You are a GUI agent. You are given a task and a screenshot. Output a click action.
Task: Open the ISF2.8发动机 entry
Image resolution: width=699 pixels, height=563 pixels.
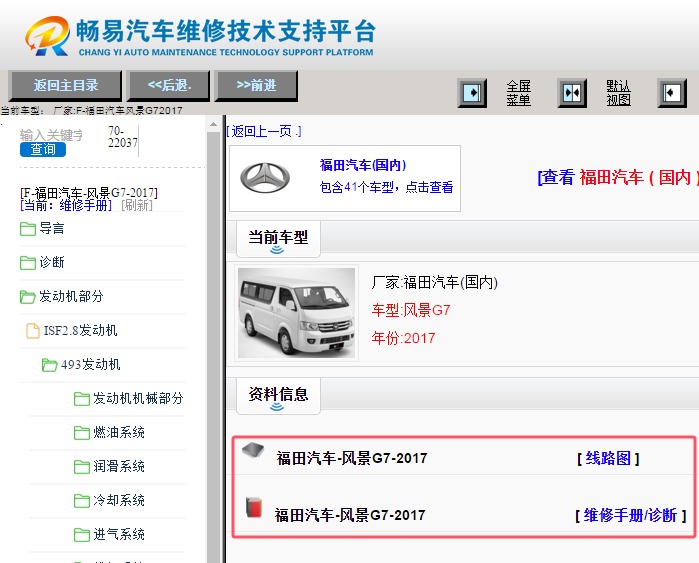(x=80, y=330)
